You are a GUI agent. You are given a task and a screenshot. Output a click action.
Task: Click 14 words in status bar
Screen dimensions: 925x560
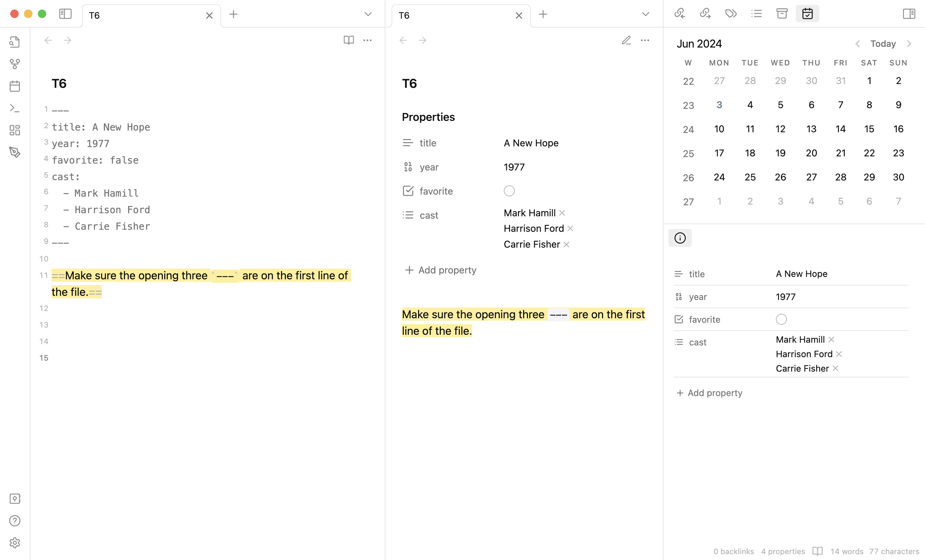coord(846,551)
